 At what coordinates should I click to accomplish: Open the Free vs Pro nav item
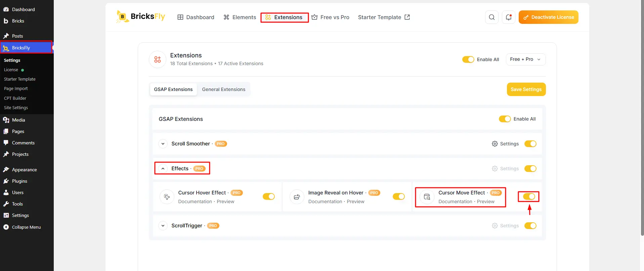tap(331, 17)
